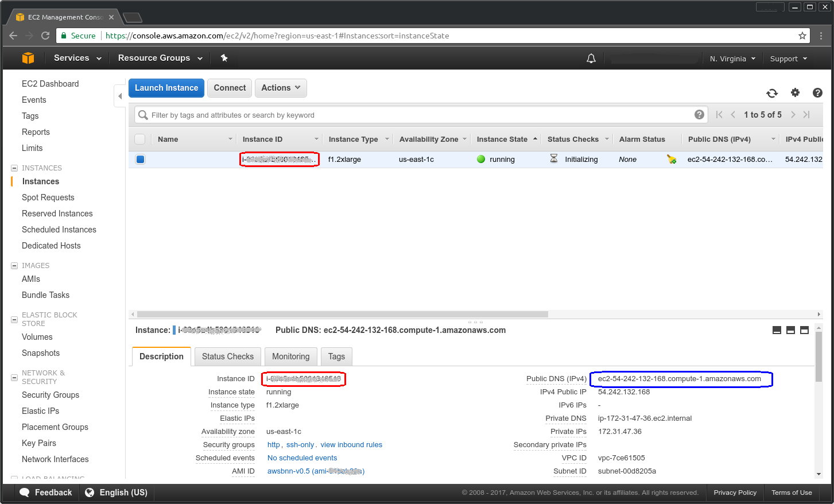Click Launch Instance button
834x504 pixels.
(166, 88)
